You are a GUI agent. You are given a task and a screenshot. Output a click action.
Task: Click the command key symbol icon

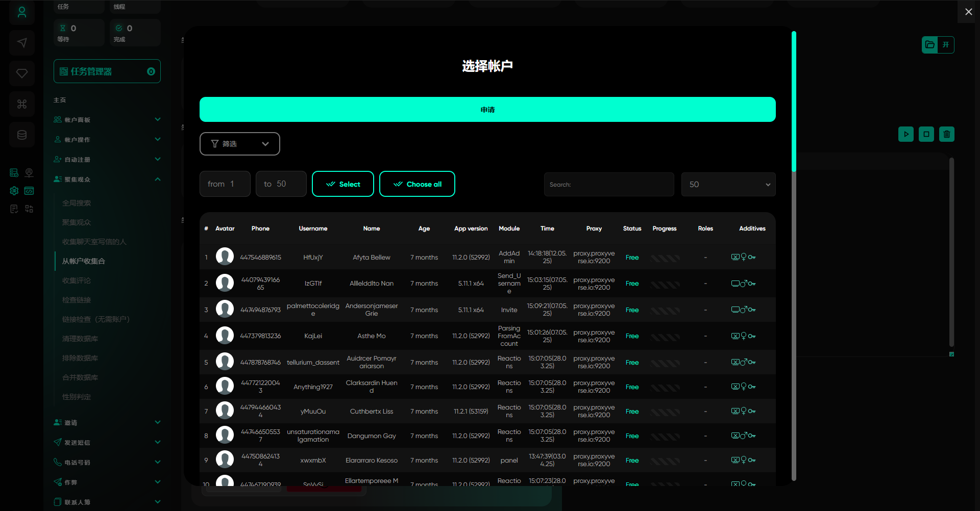tap(21, 104)
